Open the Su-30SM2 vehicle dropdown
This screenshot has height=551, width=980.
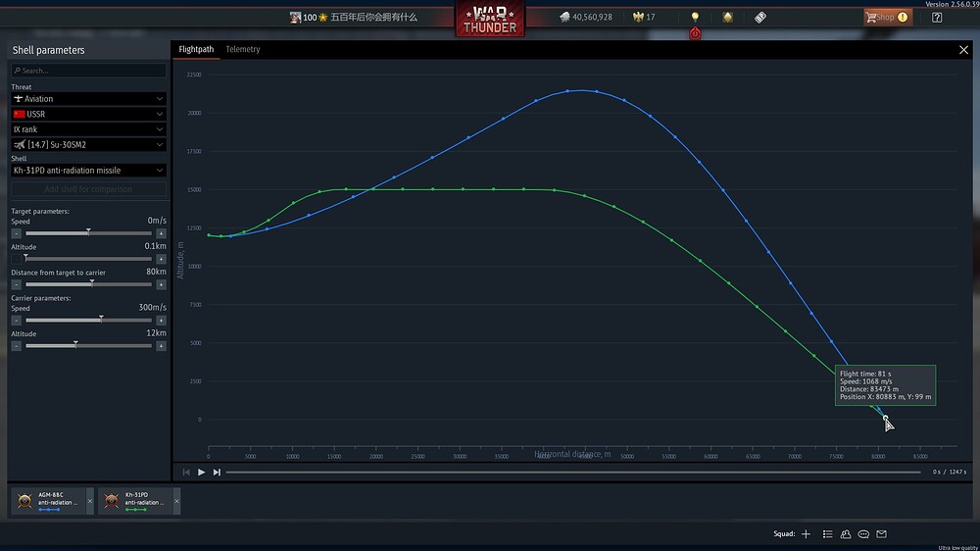(88, 144)
